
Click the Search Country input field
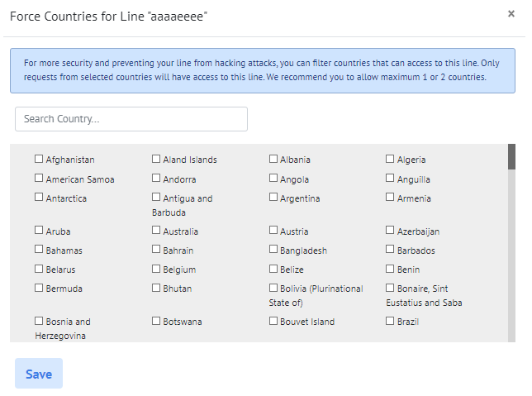131,119
